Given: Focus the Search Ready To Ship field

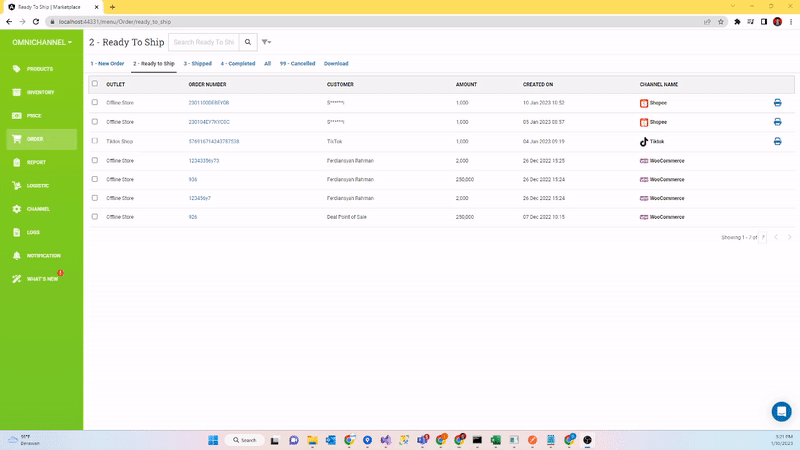Looking at the screenshot, I should tap(204, 42).
